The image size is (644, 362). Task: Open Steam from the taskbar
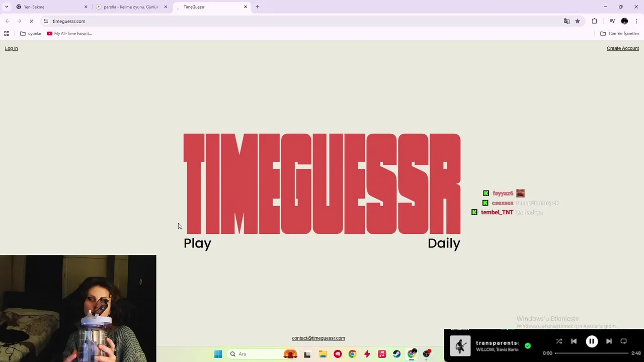(397, 354)
